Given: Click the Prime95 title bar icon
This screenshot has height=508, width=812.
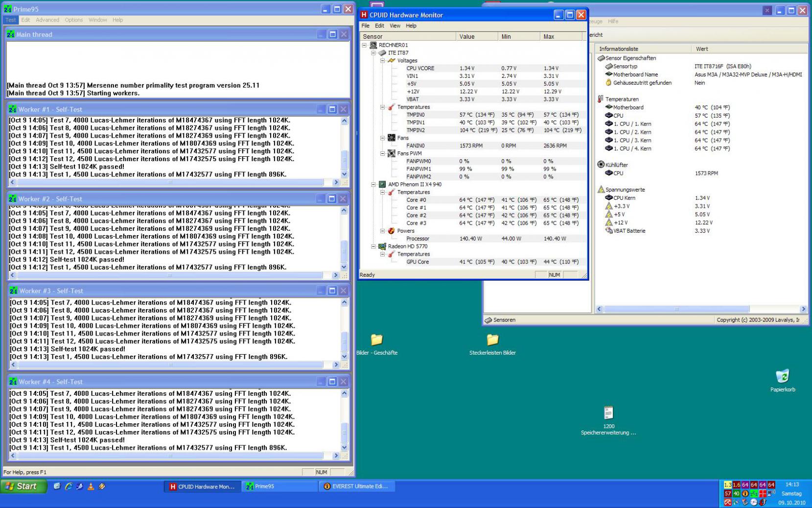Looking at the screenshot, I should (8, 9).
